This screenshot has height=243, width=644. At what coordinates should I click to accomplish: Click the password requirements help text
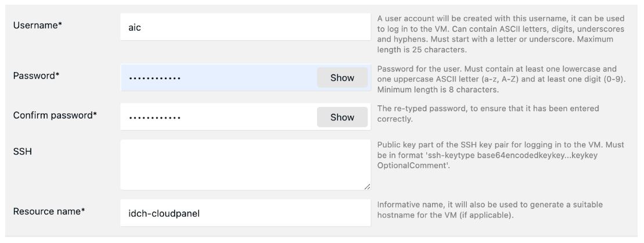[501, 79]
